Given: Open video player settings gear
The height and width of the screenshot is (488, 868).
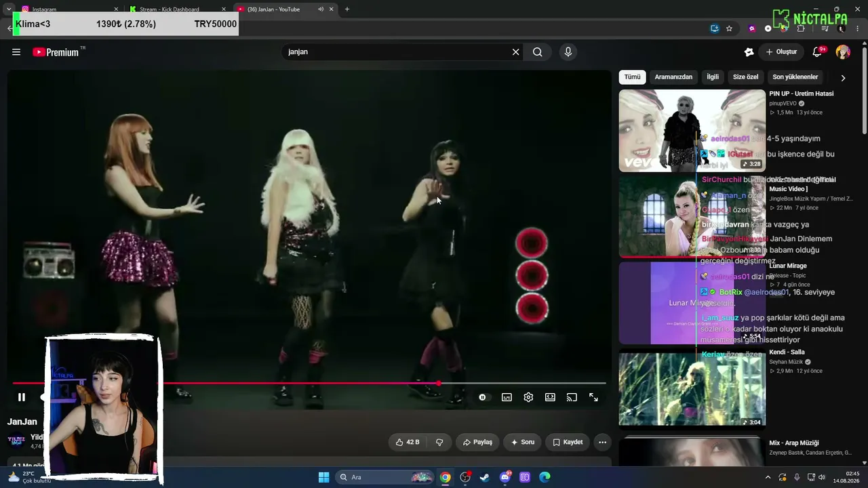Looking at the screenshot, I should click(x=528, y=397).
